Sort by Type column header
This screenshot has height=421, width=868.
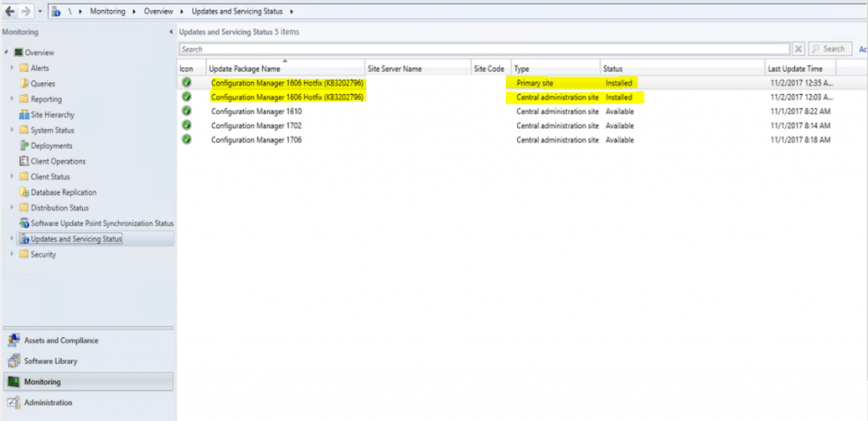click(x=555, y=69)
